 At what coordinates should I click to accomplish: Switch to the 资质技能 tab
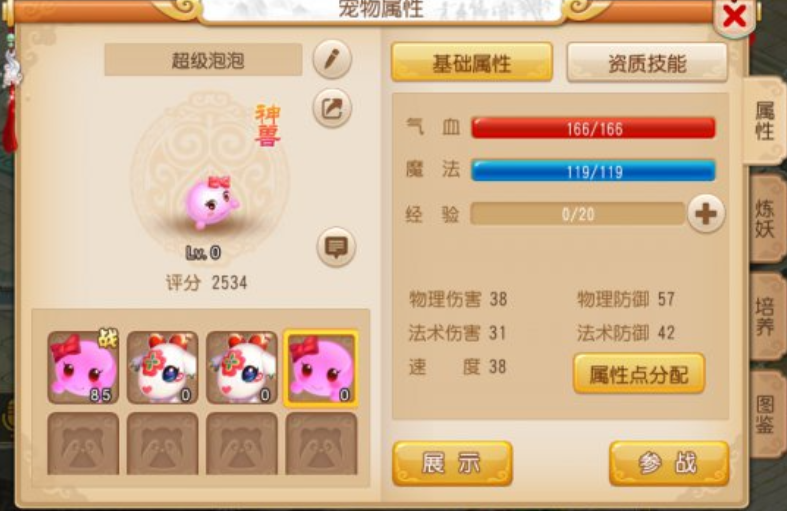point(647,62)
